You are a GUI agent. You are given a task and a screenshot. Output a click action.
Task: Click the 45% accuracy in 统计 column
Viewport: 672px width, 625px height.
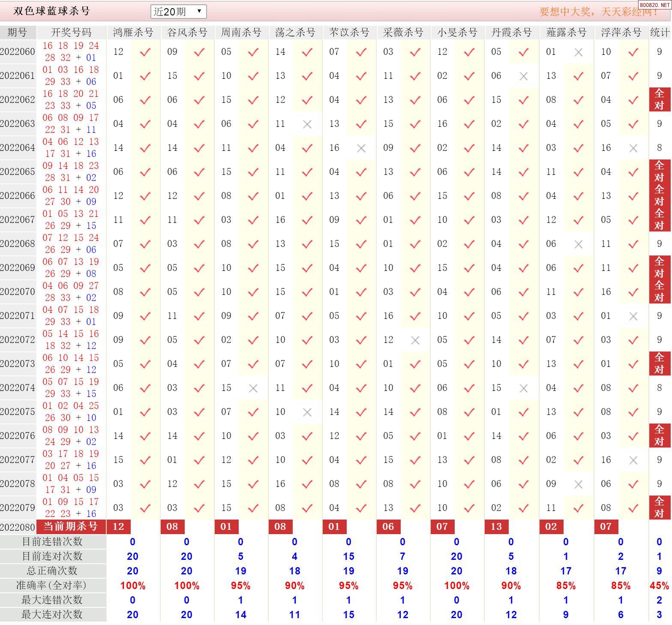click(x=660, y=586)
